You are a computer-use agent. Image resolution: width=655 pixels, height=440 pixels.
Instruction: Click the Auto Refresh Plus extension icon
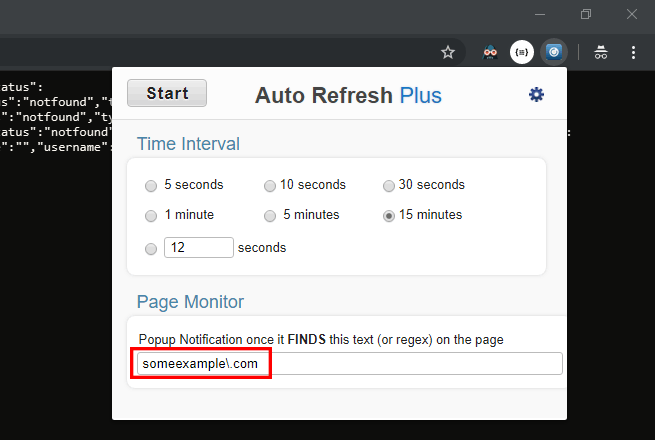click(554, 52)
